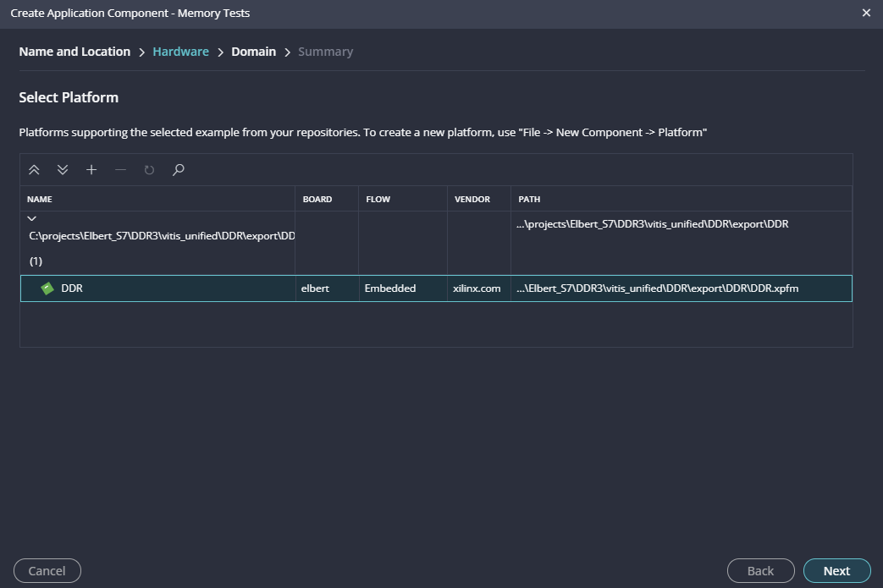Open the search magnifier in platform toolbar
Screen dimensions: 883x588
[178, 170]
